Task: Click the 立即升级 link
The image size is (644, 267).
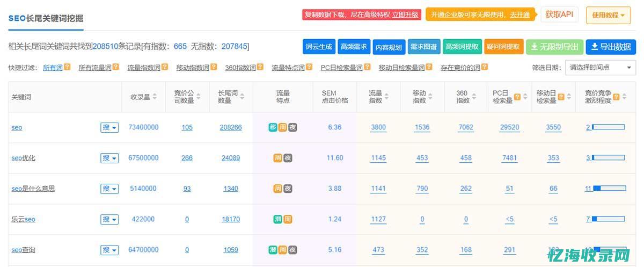Action: coord(405,15)
